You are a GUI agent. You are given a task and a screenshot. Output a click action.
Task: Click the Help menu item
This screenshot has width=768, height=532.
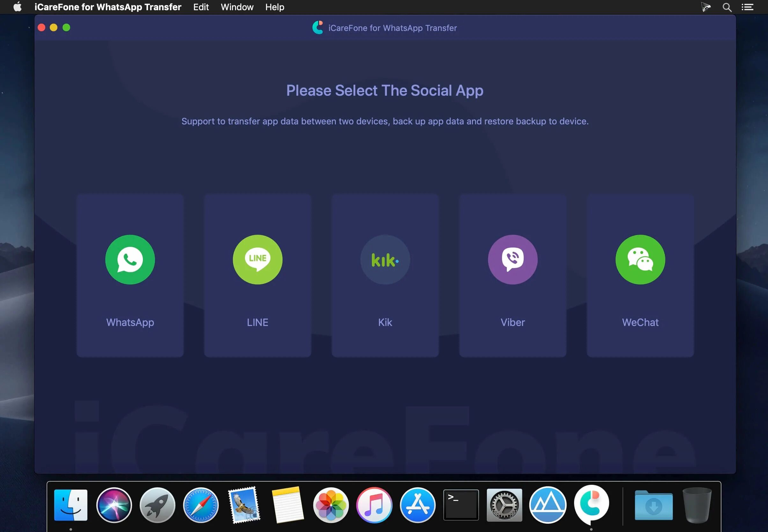(x=275, y=6)
